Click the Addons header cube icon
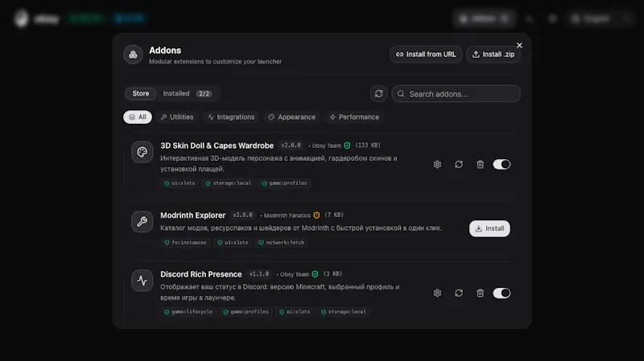Viewport: 644px width, 361px height. click(133, 55)
